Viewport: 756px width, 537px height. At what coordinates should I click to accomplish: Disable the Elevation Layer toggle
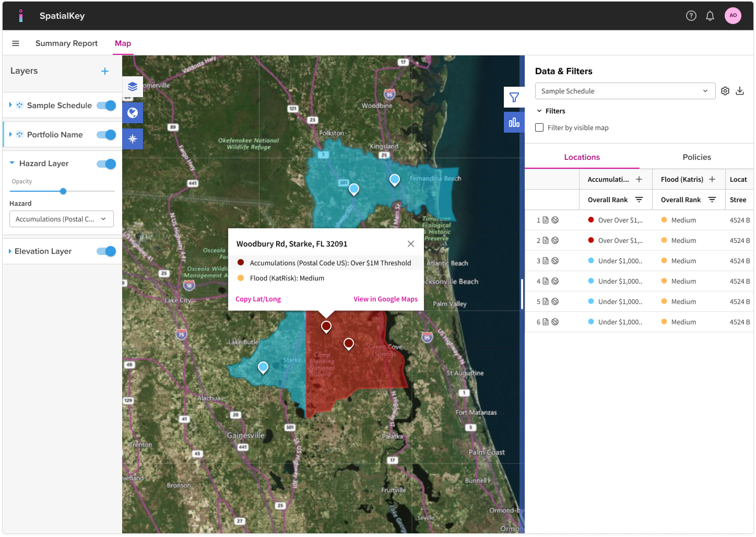tap(107, 251)
